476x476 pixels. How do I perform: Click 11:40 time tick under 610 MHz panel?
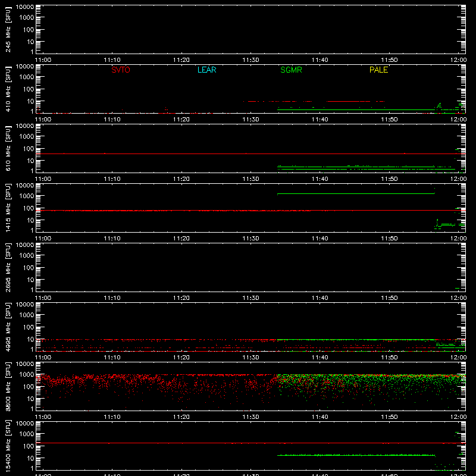320,179
